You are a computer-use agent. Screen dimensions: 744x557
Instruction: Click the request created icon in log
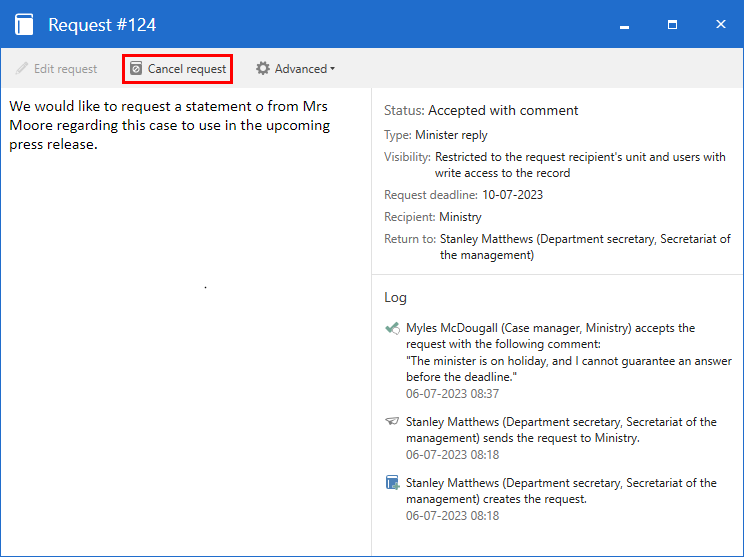click(x=393, y=483)
